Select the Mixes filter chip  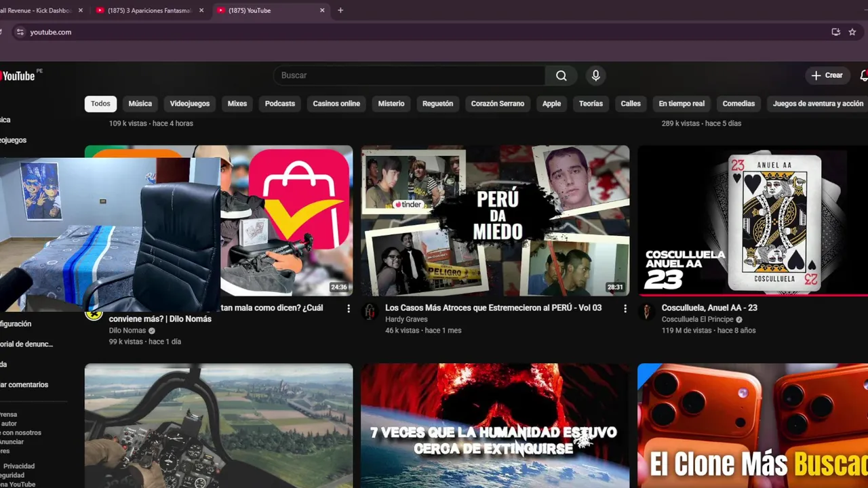coord(237,104)
